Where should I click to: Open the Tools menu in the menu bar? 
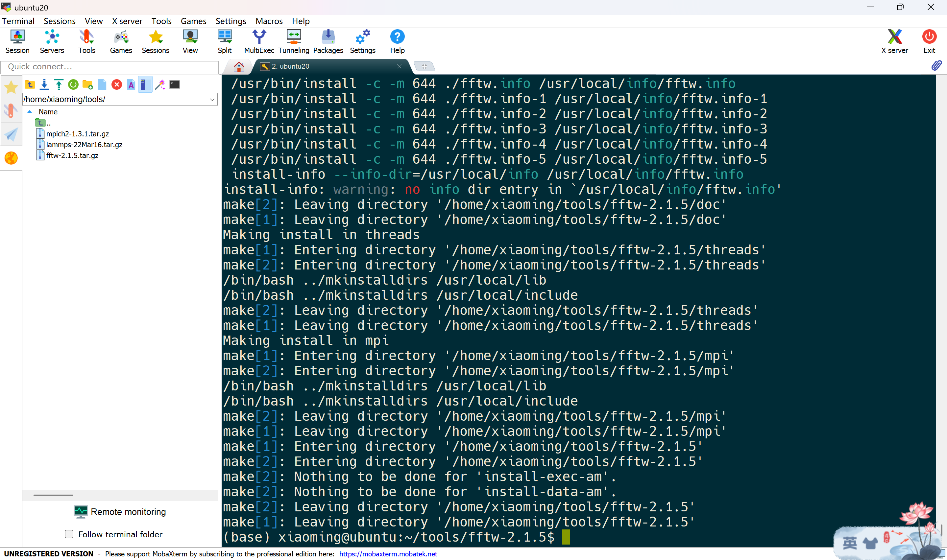pyautogui.click(x=161, y=21)
